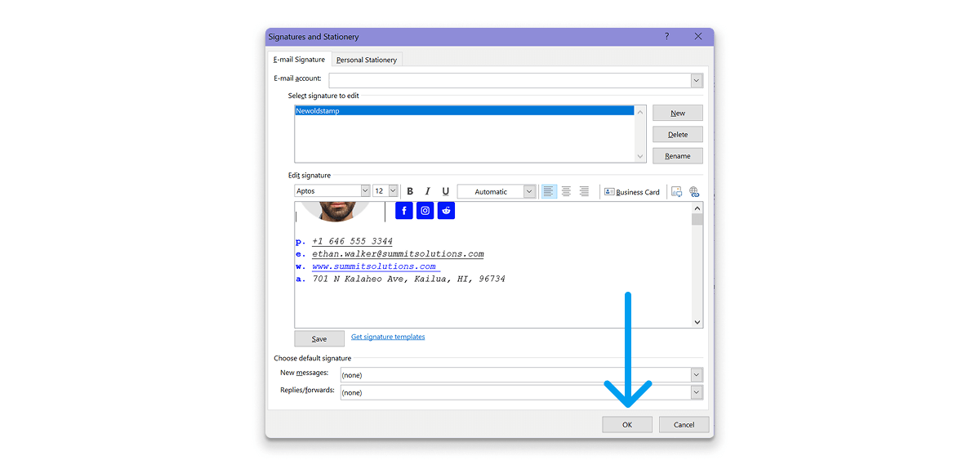Insert picture into signature
The height and width of the screenshot is (465, 980).
click(x=676, y=191)
